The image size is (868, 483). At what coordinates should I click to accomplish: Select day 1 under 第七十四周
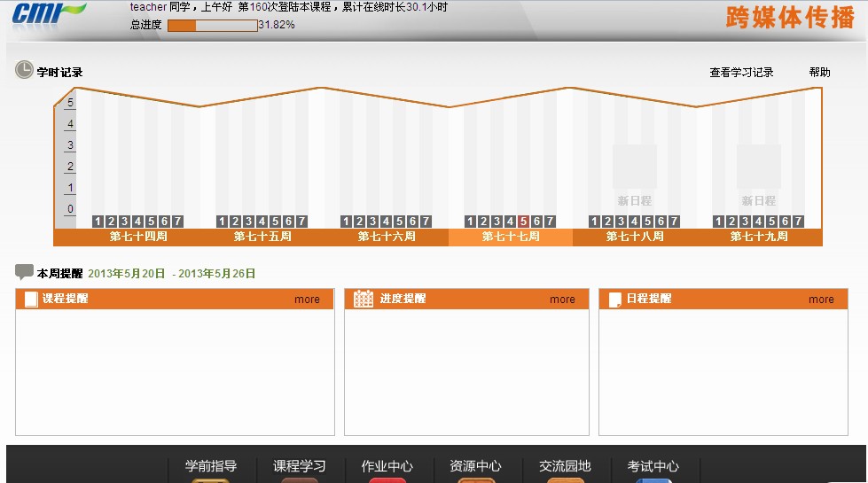click(98, 222)
